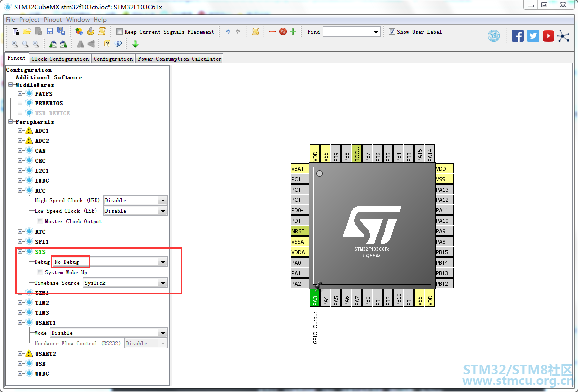Click the PA9 pin on chip
Screen dimensions: 578x392
click(444, 231)
